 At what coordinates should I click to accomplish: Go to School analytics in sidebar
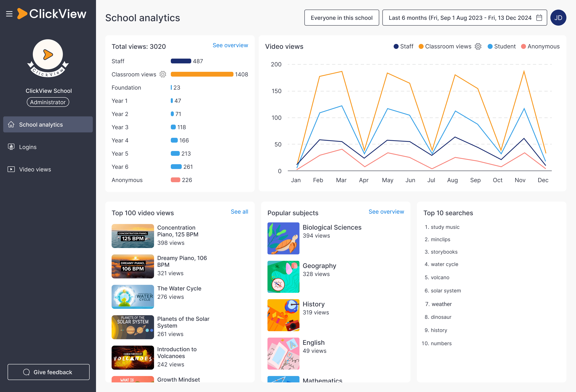coord(48,124)
